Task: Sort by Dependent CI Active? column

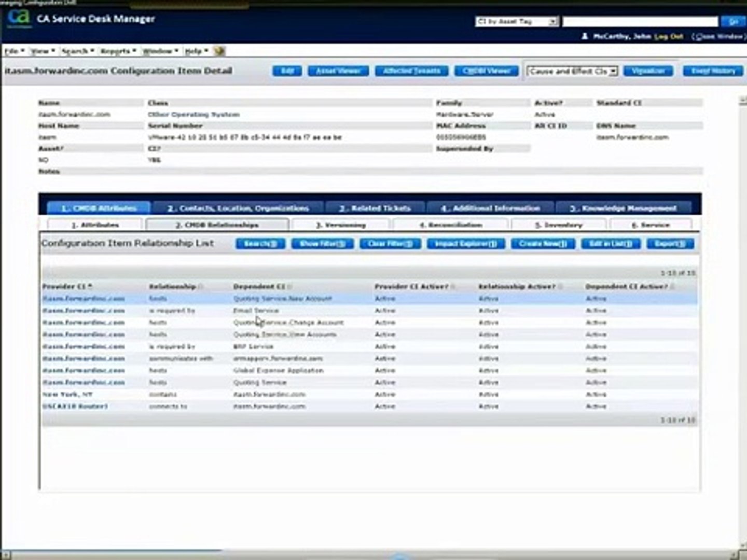Action: (627, 286)
